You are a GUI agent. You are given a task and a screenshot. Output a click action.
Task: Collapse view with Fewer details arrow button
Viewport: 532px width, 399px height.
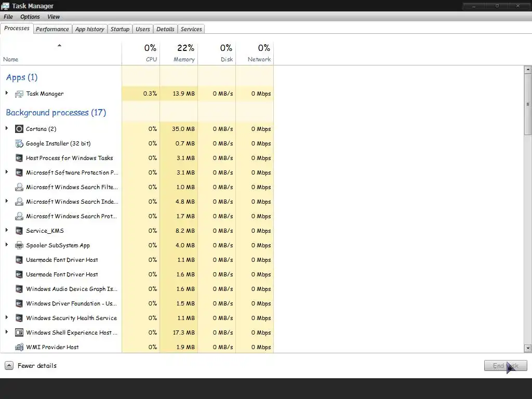[x=9, y=365]
